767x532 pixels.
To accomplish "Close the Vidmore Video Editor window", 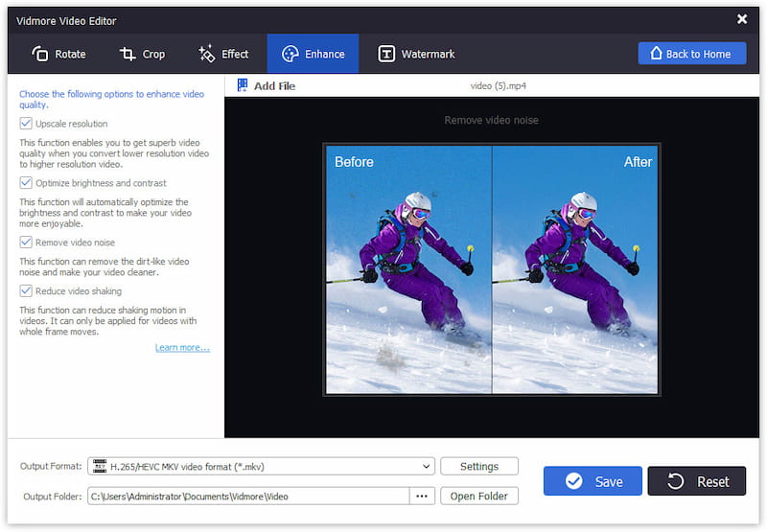I will point(741,19).
